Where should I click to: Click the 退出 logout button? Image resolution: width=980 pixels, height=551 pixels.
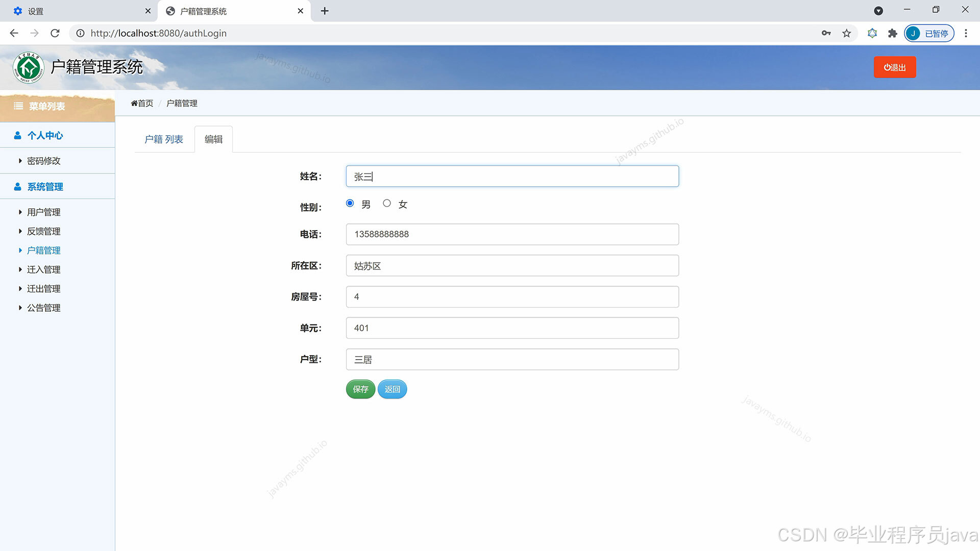pos(894,67)
